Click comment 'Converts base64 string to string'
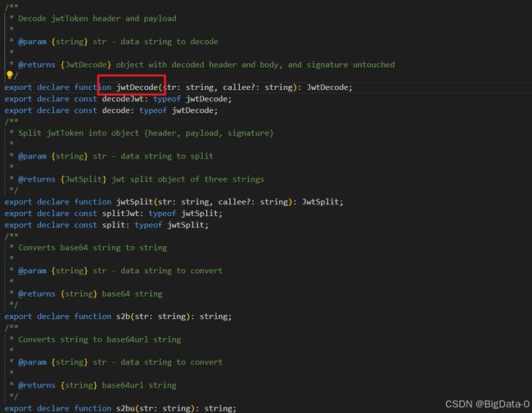This screenshot has width=532, height=413. pos(92,248)
